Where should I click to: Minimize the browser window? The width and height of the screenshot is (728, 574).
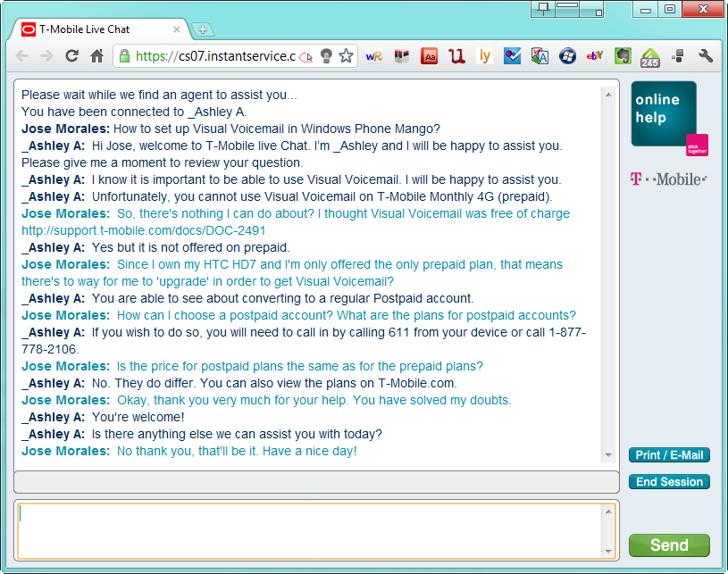tap(646, 9)
